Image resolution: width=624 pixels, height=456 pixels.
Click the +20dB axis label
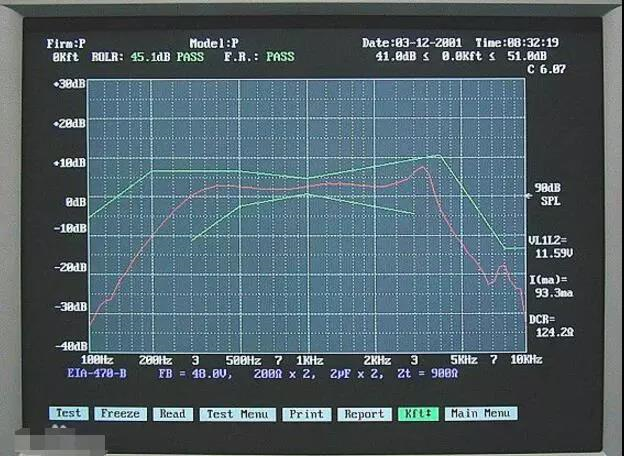[69, 123]
